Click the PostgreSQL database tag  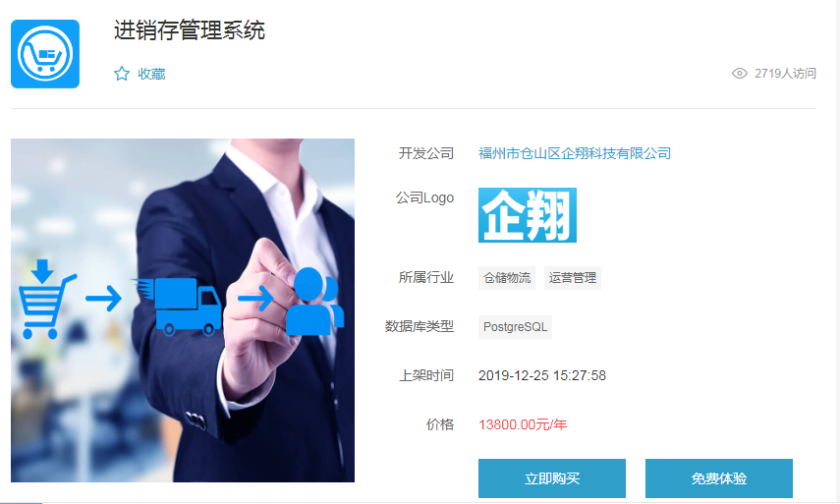(515, 327)
